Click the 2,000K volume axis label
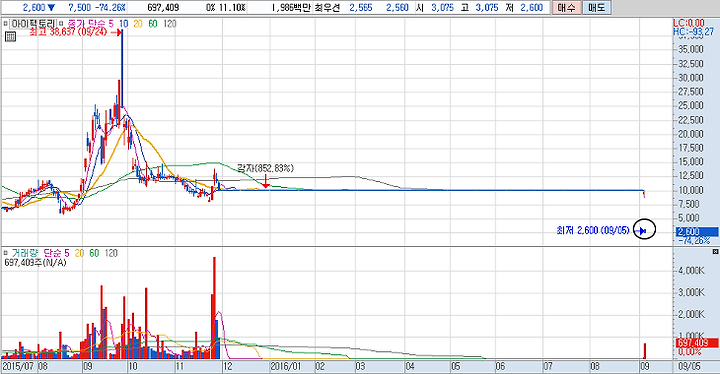 coord(692,314)
